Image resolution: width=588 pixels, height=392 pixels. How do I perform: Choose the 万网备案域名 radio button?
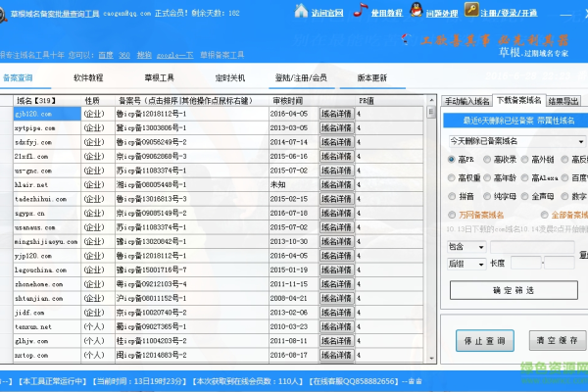coord(452,214)
